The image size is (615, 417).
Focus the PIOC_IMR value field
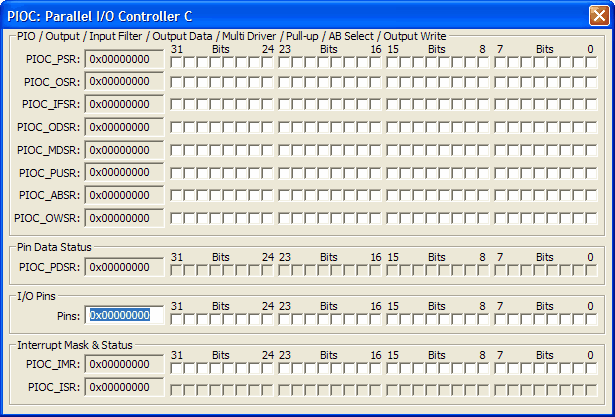coord(124,364)
